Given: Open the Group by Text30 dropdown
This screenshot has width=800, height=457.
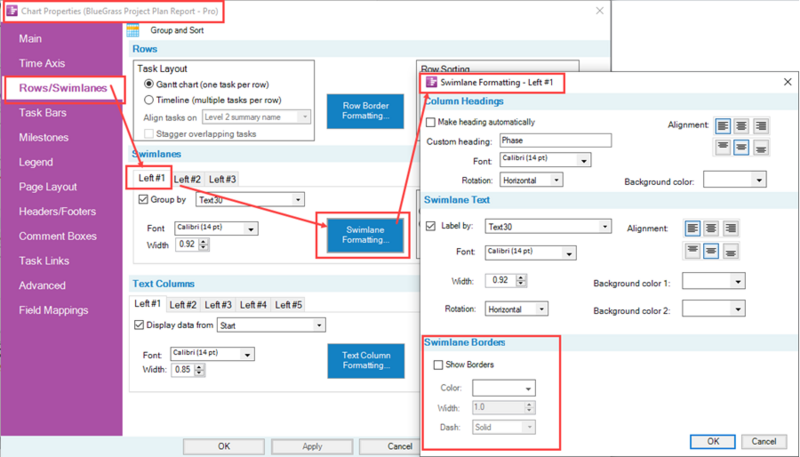Looking at the screenshot, I should tap(250, 199).
